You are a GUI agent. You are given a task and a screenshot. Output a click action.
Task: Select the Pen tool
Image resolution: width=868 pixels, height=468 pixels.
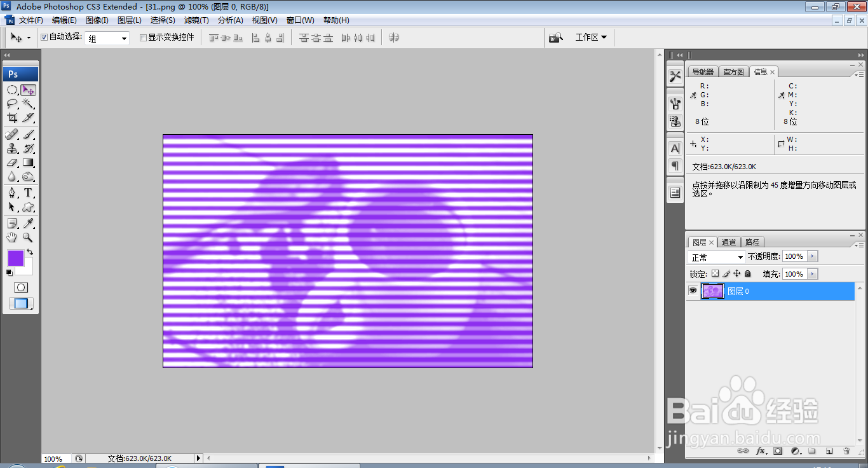click(12, 193)
